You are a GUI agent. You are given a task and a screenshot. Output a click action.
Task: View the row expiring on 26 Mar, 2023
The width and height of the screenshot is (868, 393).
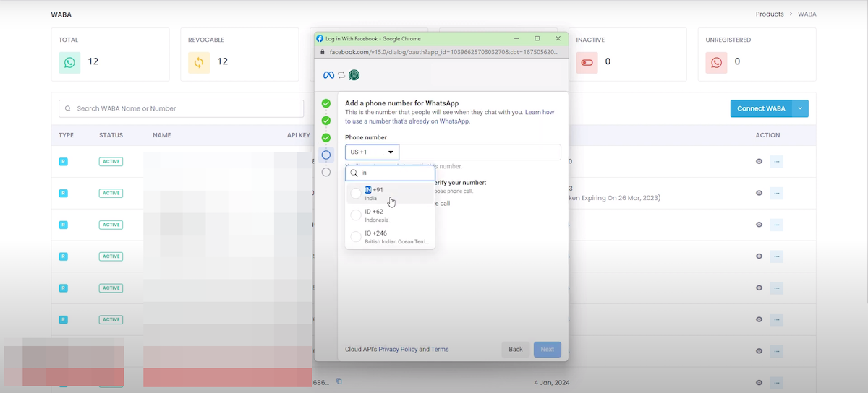point(759,193)
